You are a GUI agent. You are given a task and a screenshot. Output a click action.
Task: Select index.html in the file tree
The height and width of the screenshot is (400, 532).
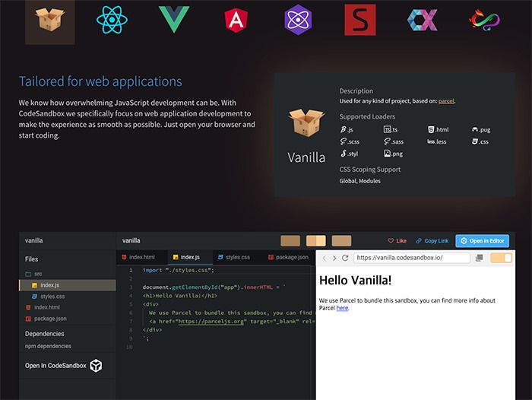tap(68, 307)
